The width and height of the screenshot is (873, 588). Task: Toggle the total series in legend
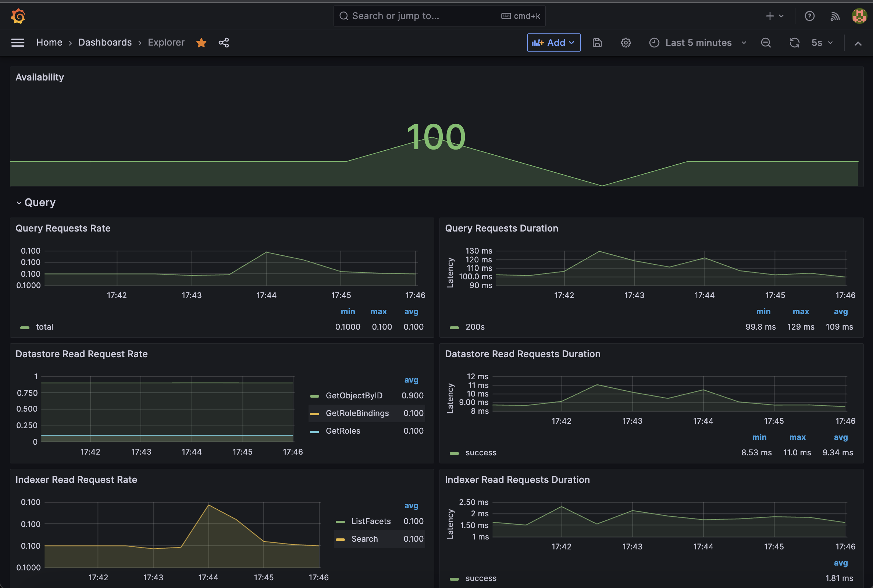44,327
